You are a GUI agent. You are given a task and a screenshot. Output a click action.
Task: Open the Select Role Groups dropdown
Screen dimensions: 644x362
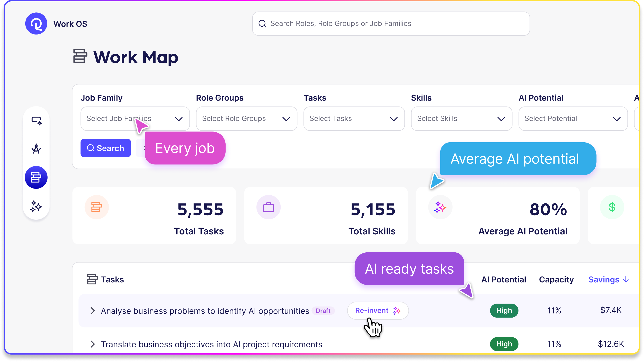pyautogui.click(x=247, y=119)
